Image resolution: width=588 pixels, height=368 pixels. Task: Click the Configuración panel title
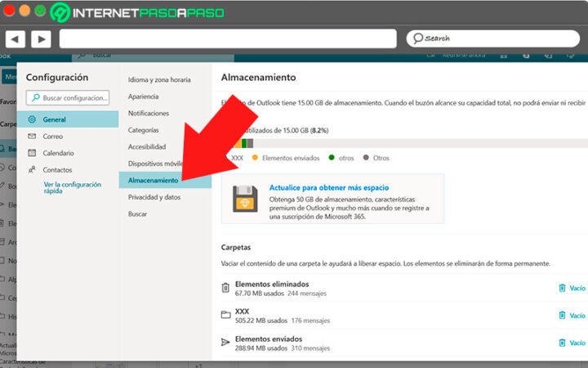(57, 78)
